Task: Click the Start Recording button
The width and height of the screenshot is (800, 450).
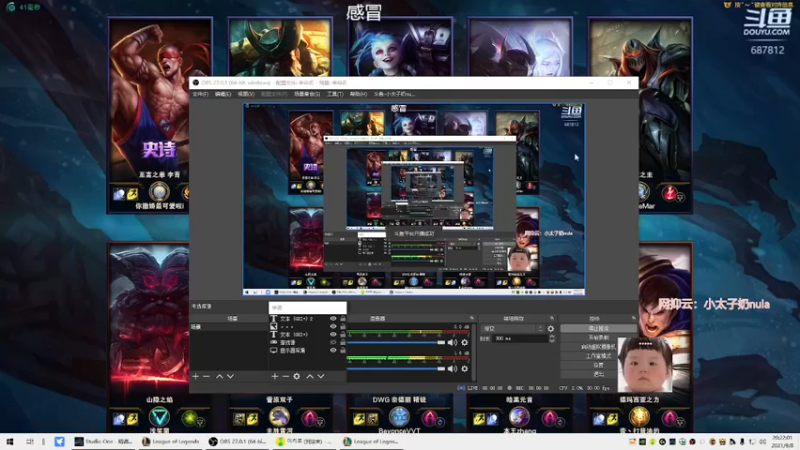Action: coord(598,338)
